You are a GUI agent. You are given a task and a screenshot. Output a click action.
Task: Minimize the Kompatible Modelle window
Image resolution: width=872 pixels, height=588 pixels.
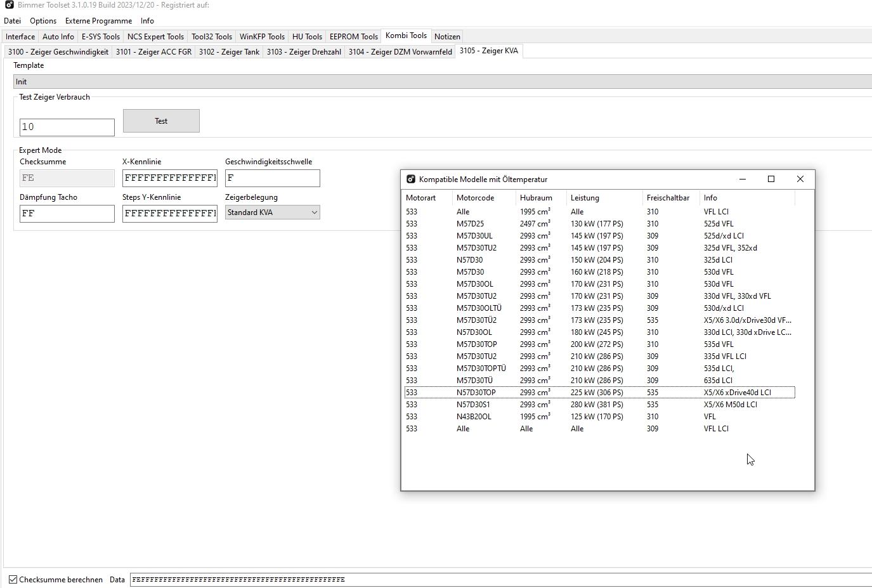click(742, 180)
